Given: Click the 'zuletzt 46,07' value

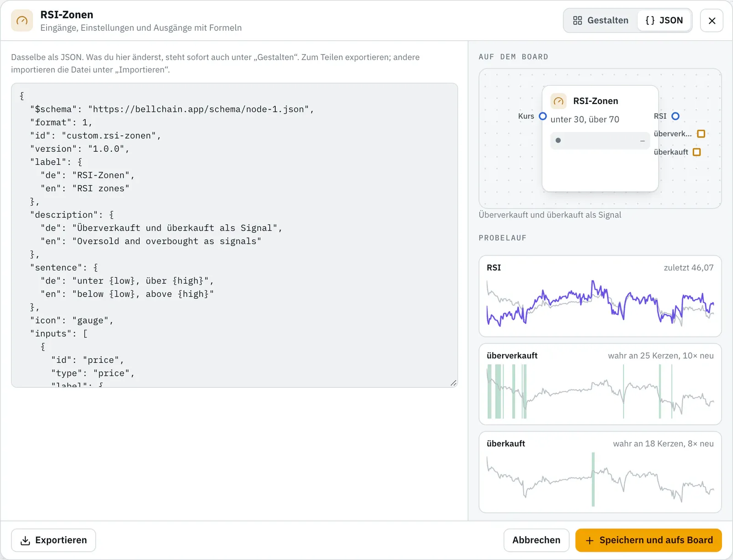Looking at the screenshot, I should pos(689,268).
